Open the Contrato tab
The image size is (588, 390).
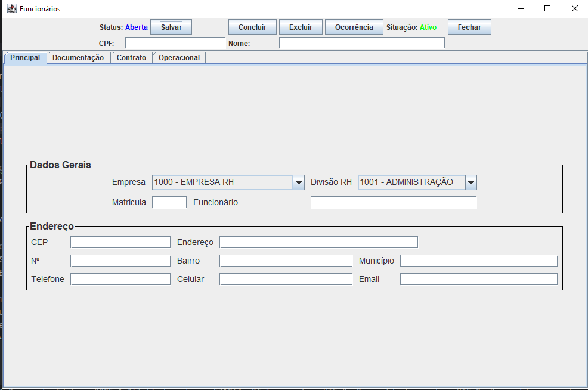pos(131,58)
